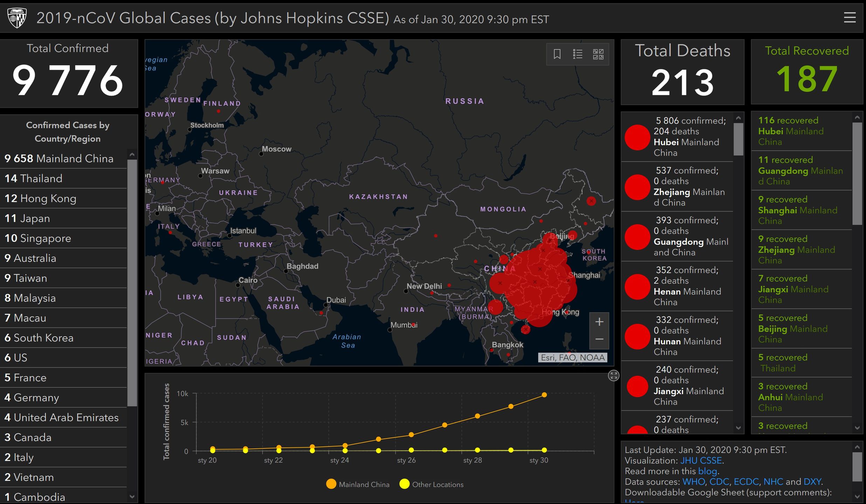The image size is (866, 504).
Task: Open the blog link
Action: [x=707, y=471]
